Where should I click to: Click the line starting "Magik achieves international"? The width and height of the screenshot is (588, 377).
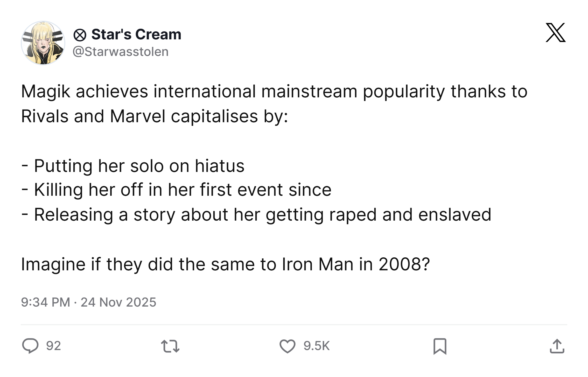[274, 91]
